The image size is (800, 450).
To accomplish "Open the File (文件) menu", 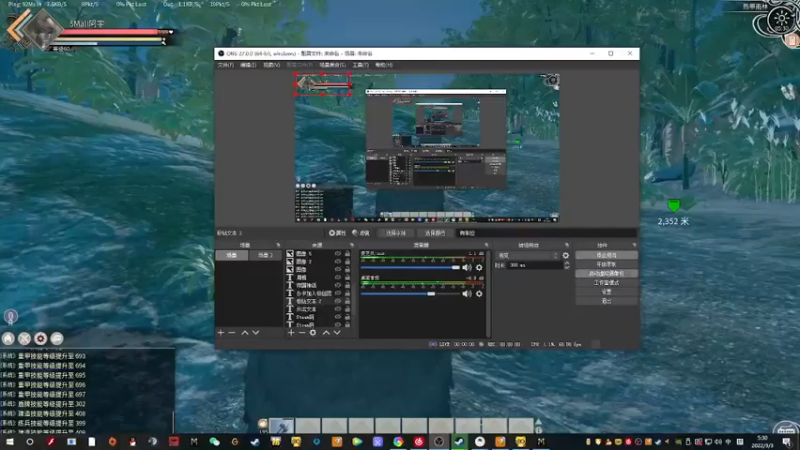I will pyautogui.click(x=226, y=65).
